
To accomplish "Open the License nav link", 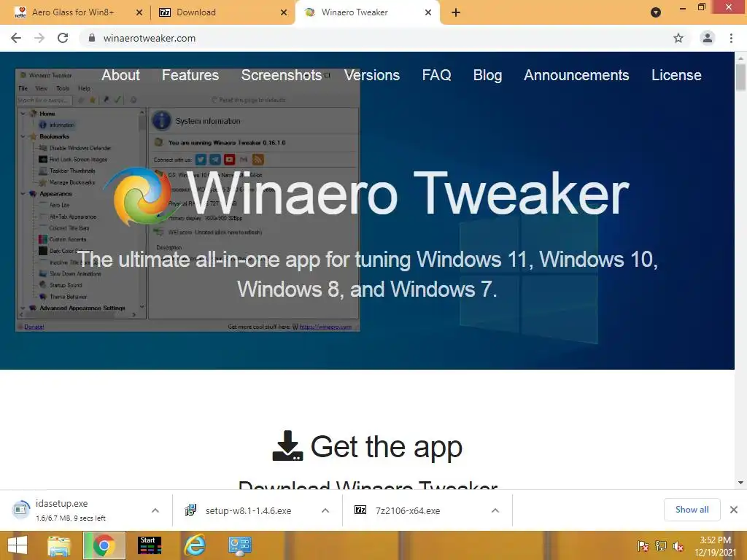I will point(676,75).
